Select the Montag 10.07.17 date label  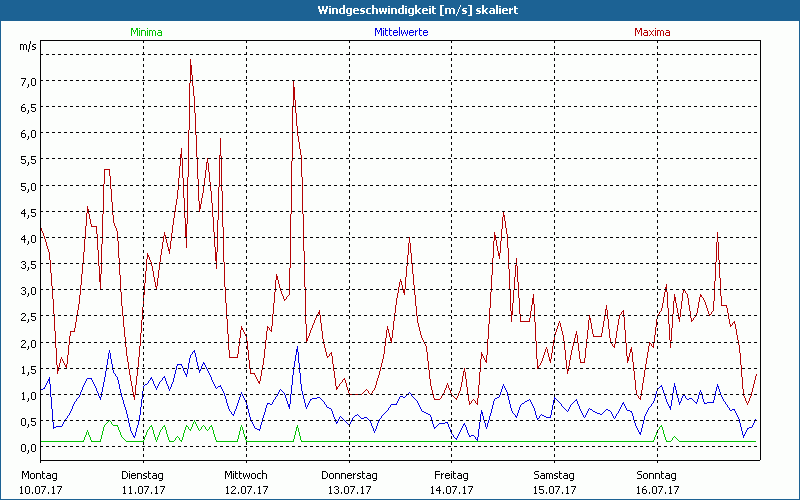[x=40, y=482]
